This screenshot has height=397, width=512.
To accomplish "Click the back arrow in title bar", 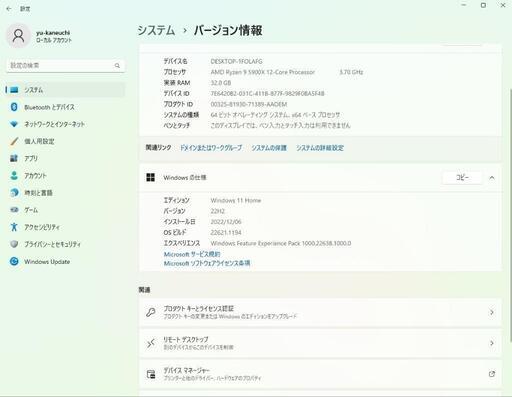I will point(9,9).
